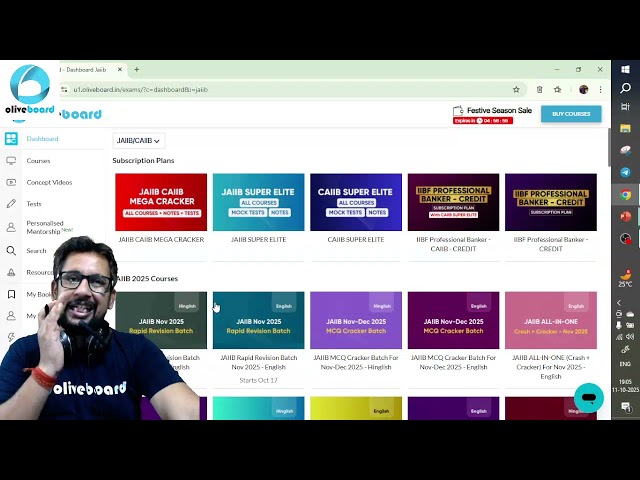The height and width of the screenshot is (480, 640).
Task: Click the Personalised Mentorship icon
Action: [11, 227]
